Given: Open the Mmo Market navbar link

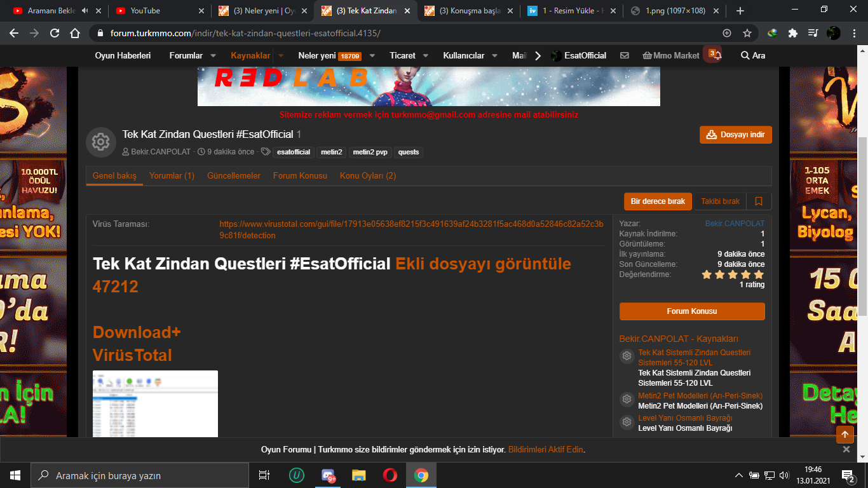Looking at the screenshot, I should click(x=671, y=55).
